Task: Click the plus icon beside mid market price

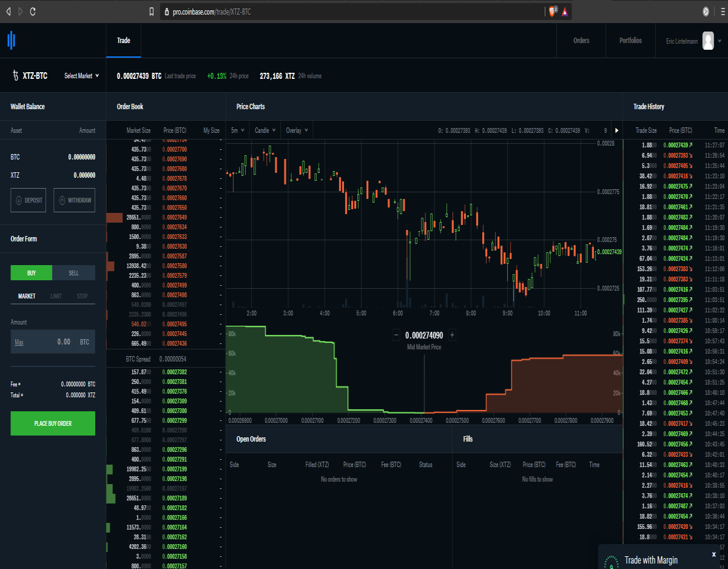Action: point(452,335)
